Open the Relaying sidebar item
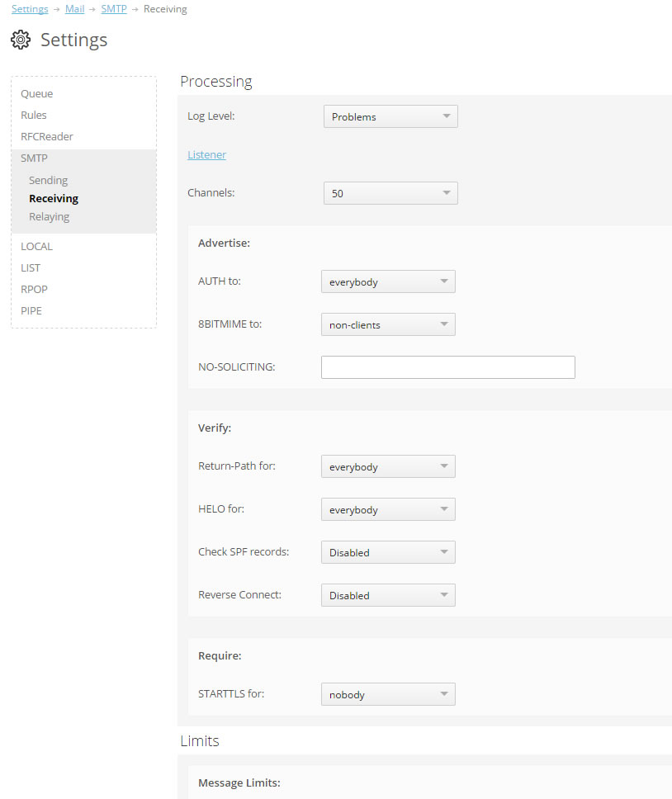The image size is (672, 799). (49, 216)
